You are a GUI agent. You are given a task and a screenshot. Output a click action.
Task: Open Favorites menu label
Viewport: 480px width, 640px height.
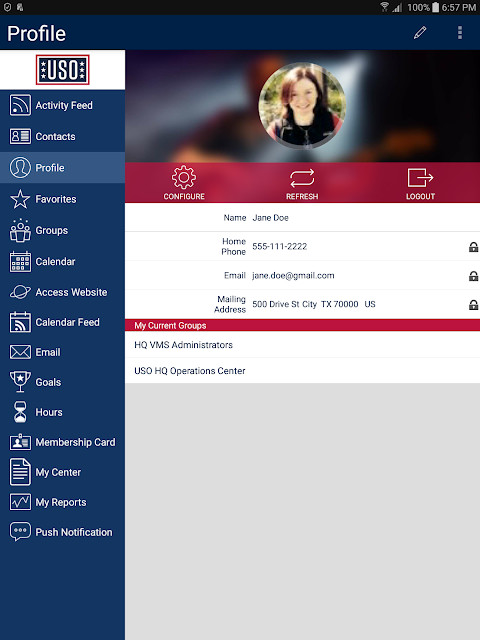click(x=56, y=199)
